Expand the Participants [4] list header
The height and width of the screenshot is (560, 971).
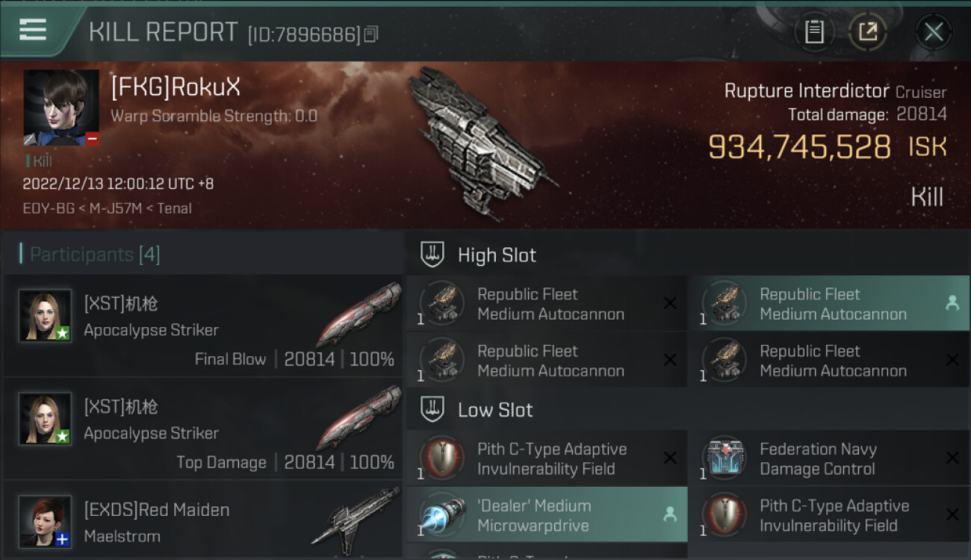95,255
